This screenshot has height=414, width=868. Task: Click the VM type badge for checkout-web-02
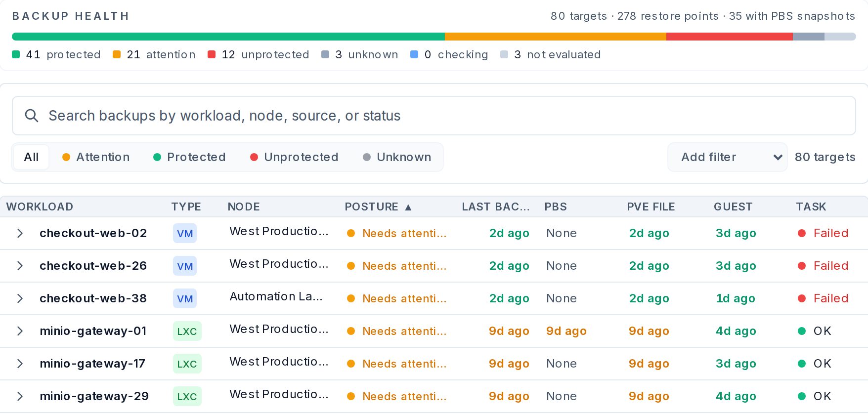pyautogui.click(x=185, y=233)
